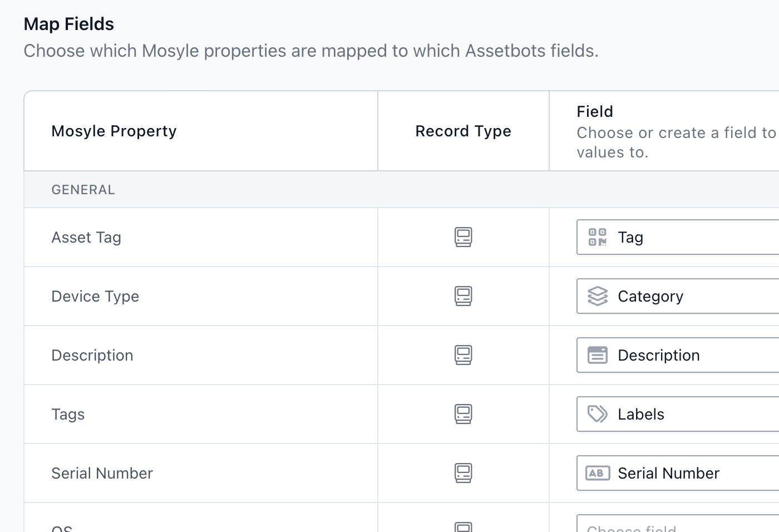Click the QR tag icon beside Tag field

[598, 237]
